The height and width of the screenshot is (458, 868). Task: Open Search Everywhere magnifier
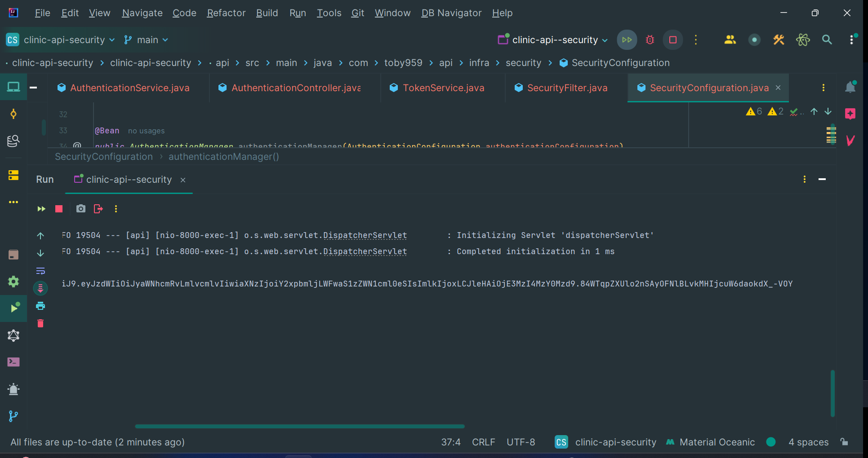pos(827,40)
